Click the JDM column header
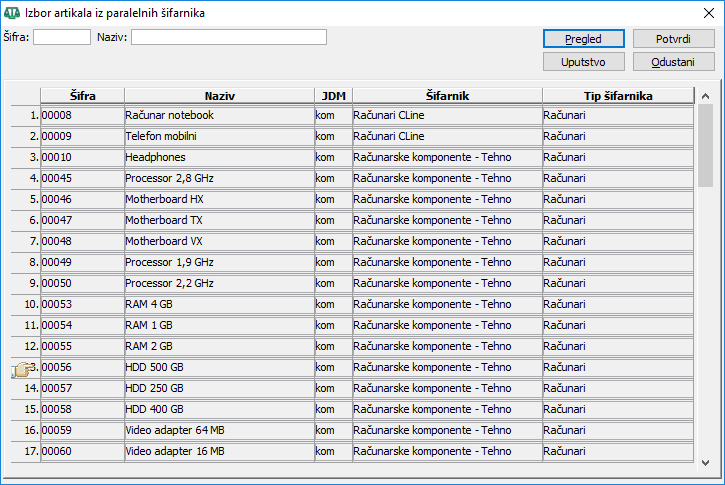Screen dimensions: 725x485 coord(331,95)
